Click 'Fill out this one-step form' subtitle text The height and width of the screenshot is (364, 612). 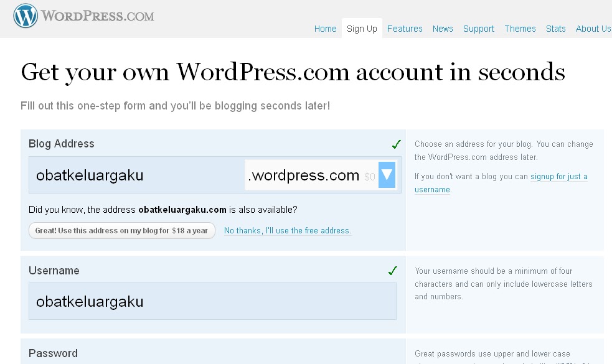[x=175, y=106]
